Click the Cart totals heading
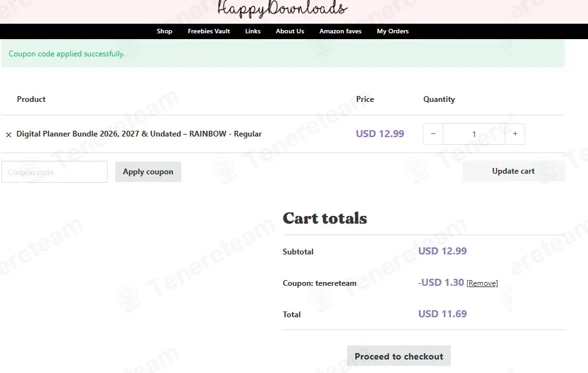Image resolution: width=588 pixels, height=373 pixels. [x=325, y=218]
